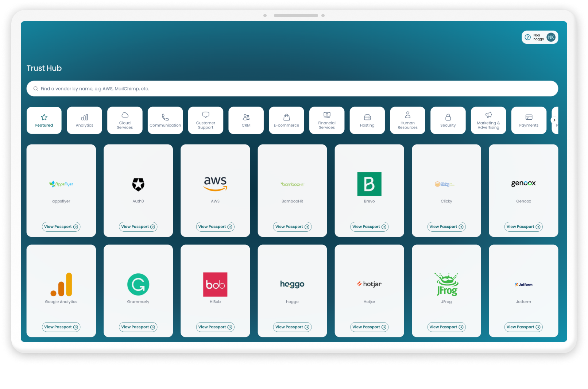Open the hoggo passport

[x=292, y=327]
